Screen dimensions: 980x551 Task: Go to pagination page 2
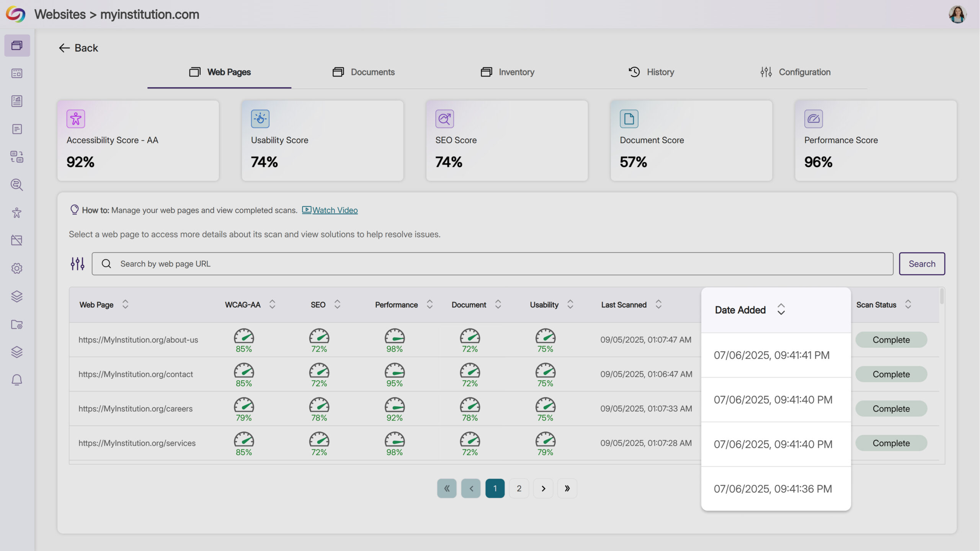(519, 488)
